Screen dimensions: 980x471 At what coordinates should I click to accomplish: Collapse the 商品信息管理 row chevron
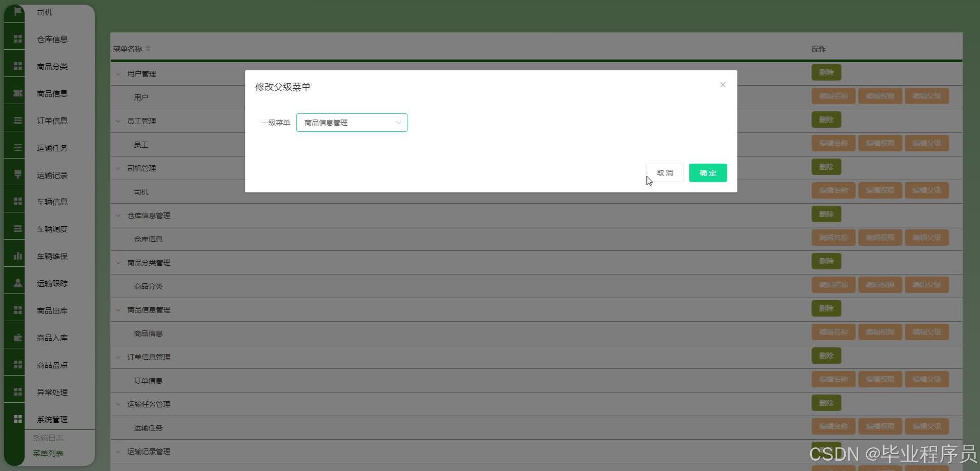pos(118,310)
